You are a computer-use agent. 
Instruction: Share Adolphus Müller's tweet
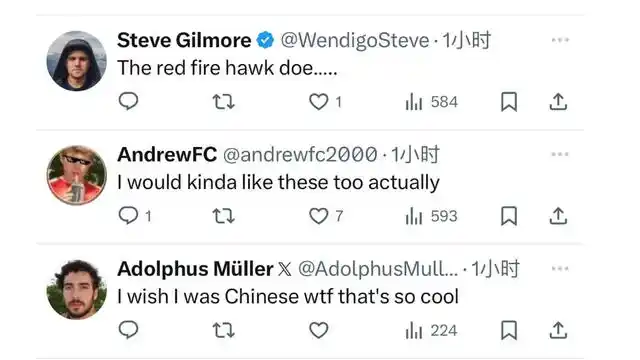point(558,330)
